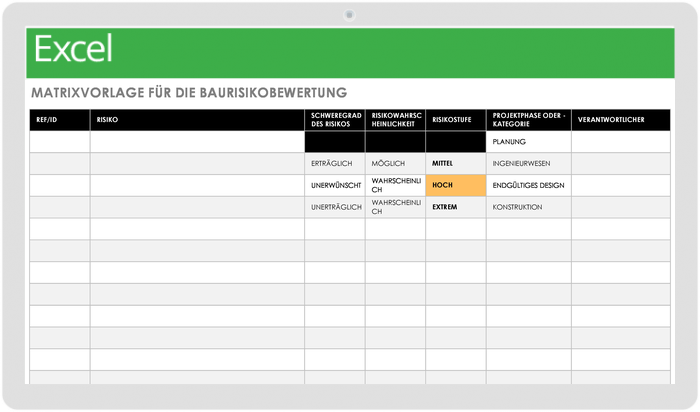The image size is (700, 412).
Task: Select the INGENIEURWESEN cell
Action: point(529,164)
